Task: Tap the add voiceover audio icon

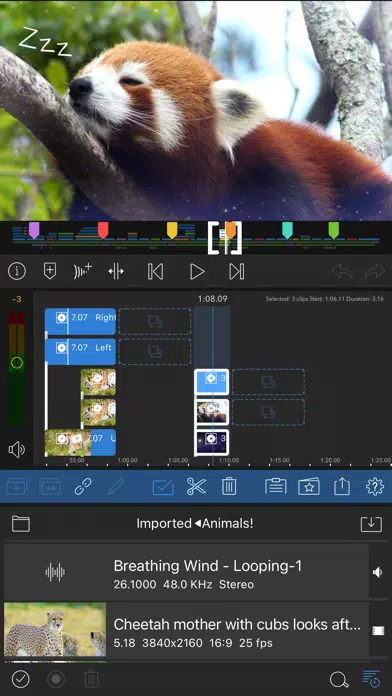Action: [83, 271]
